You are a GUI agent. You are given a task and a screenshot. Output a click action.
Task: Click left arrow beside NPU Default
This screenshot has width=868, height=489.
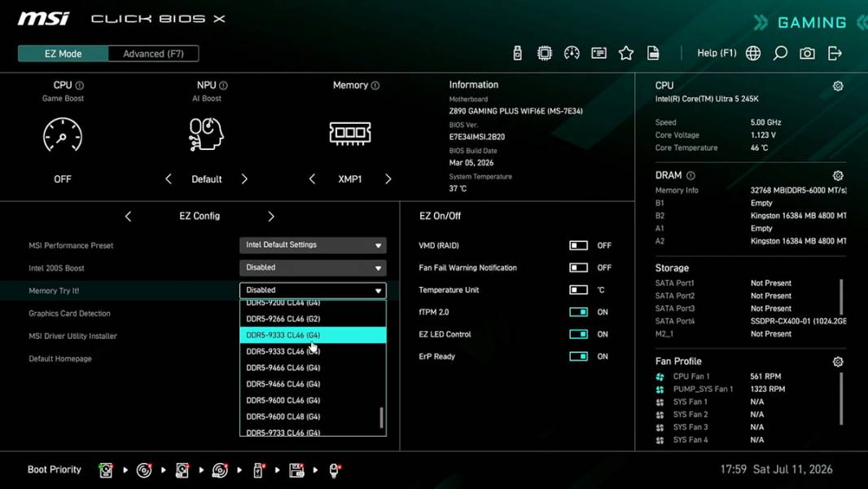pyautogui.click(x=169, y=178)
